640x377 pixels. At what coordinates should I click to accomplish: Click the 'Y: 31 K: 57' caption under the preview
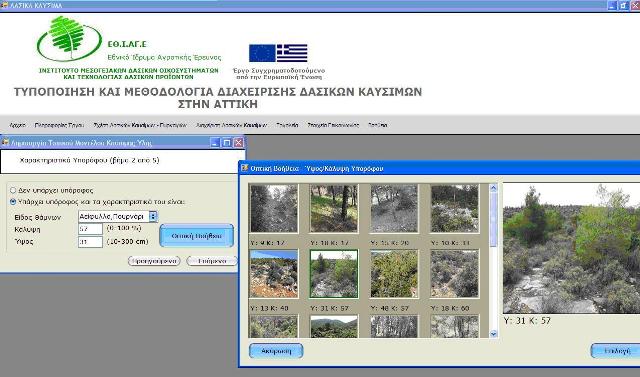[527, 320]
